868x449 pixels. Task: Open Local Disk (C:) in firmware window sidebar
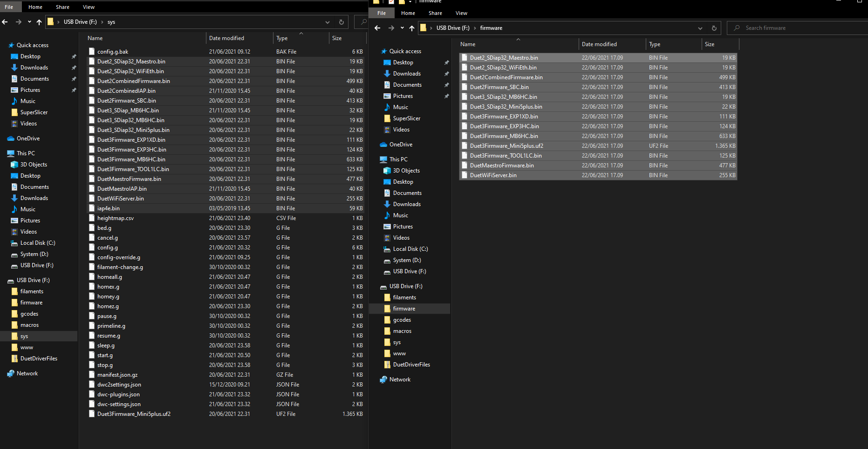click(410, 249)
